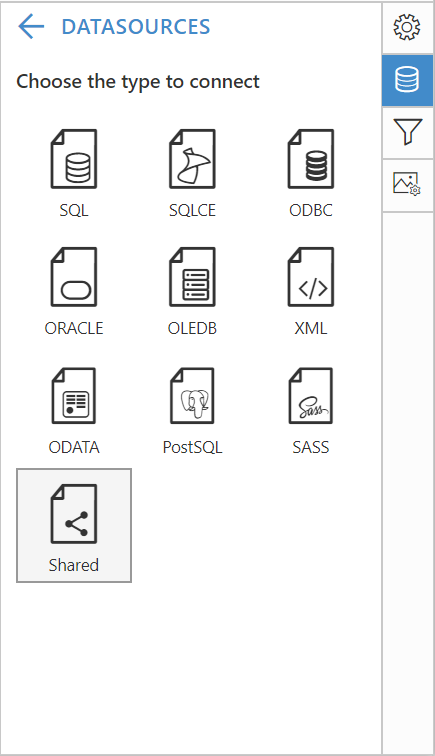The height and width of the screenshot is (756, 435).
Task: Click the Shared text label
Action: [74, 565]
